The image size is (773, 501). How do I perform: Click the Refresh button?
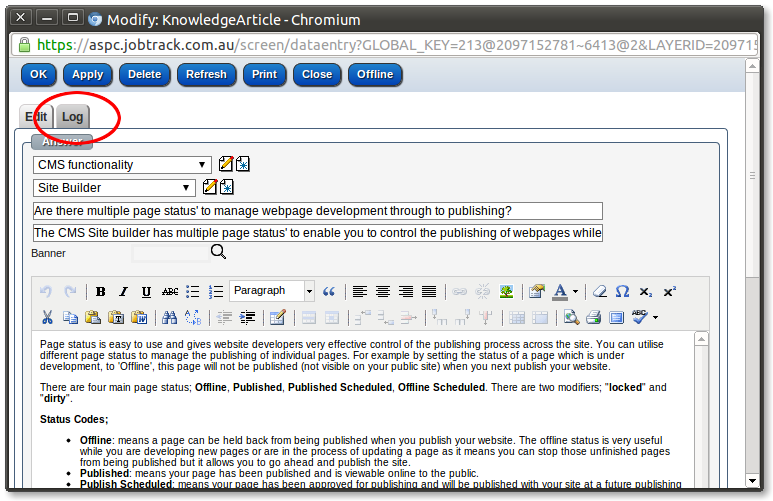point(206,74)
